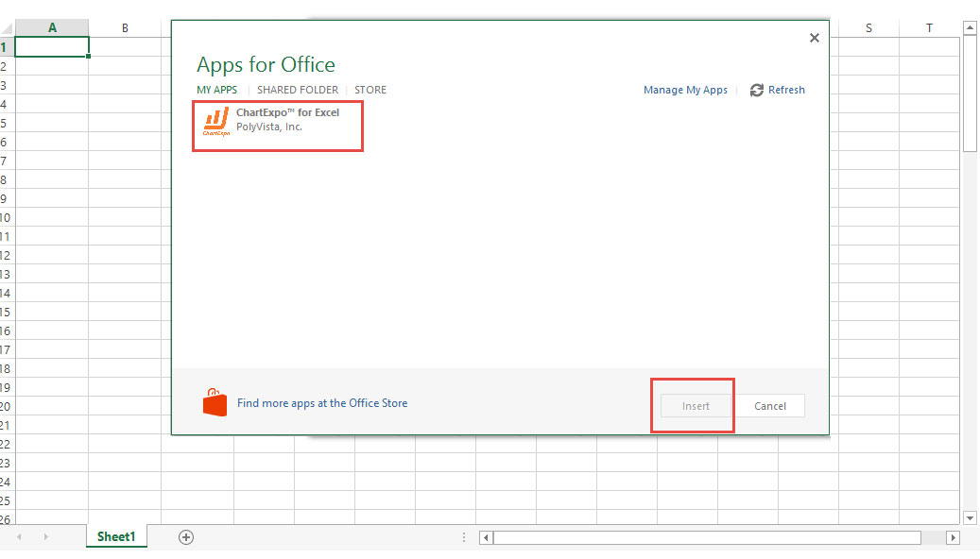Go to next sheet with right arrow
Viewport: 980px width, 559px height.
(x=45, y=536)
